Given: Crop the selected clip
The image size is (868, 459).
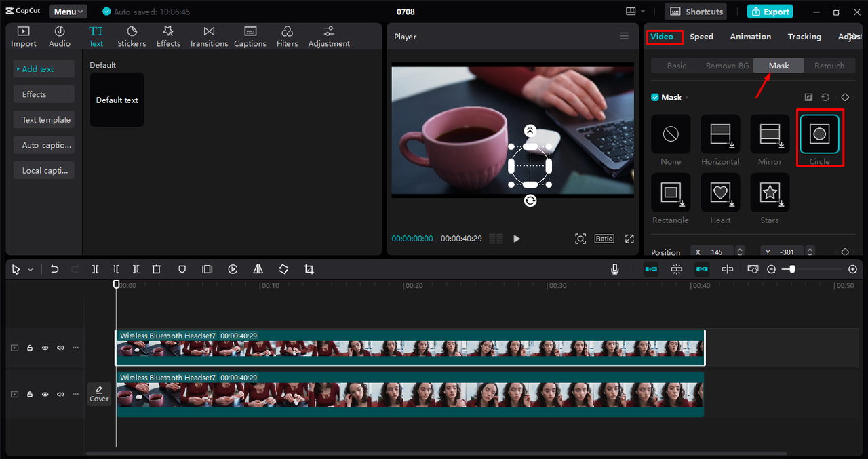Looking at the screenshot, I should tap(309, 269).
